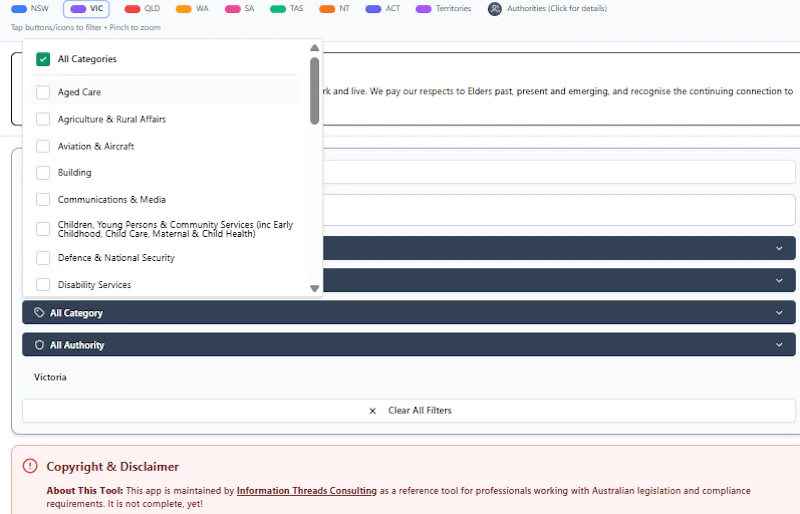Select the ACT filter button
The image size is (800, 514).
pyautogui.click(x=383, y=9)
